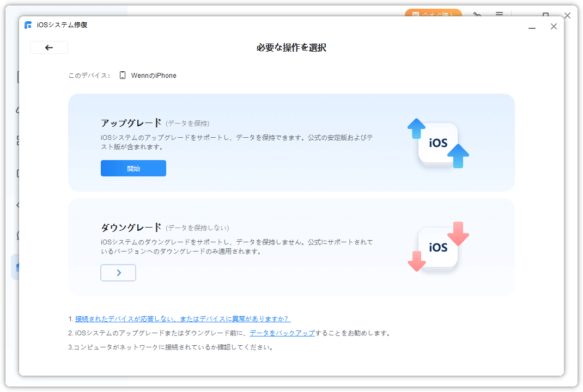
Task: Select the ダウングレード heading
Action: pyautogui.click(x=131, y=228)
